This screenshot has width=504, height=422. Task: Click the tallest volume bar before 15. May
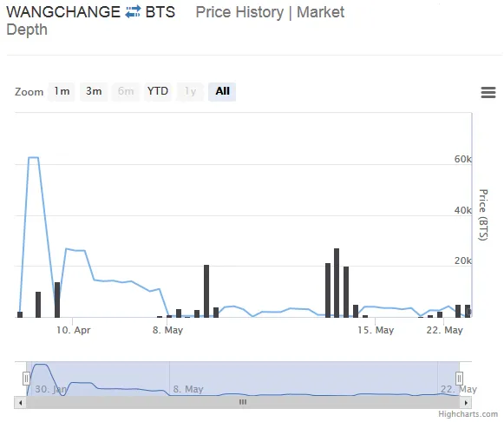(x=337, y=283)
